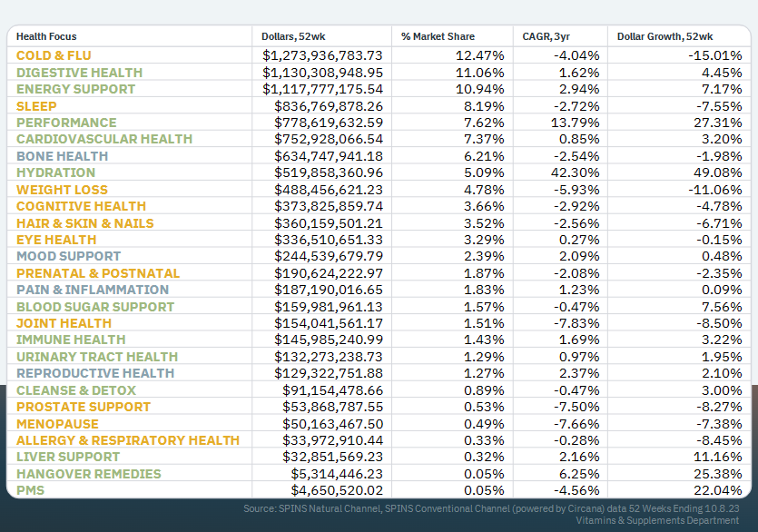Select the ALLERGY & RESPIRATORY HEALTH label
Image resolution: width=758 pixels, height=532 pixels.
point(128,440)
